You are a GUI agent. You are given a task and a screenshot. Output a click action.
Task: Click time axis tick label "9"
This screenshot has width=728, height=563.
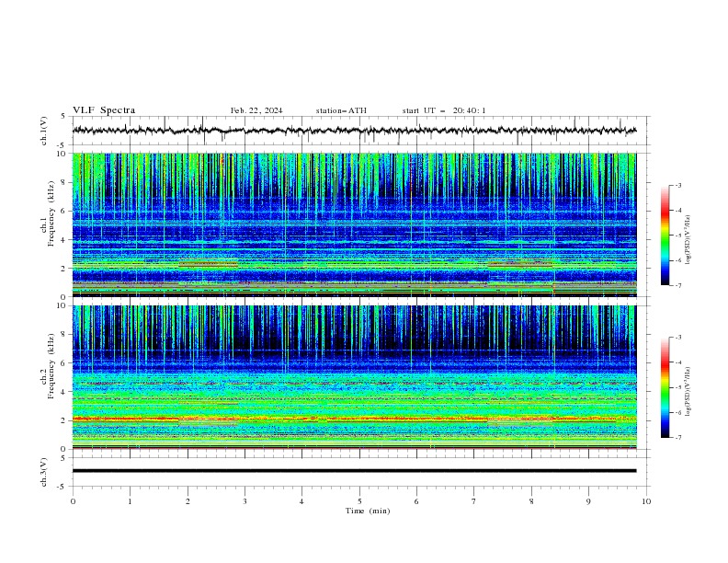588,501
